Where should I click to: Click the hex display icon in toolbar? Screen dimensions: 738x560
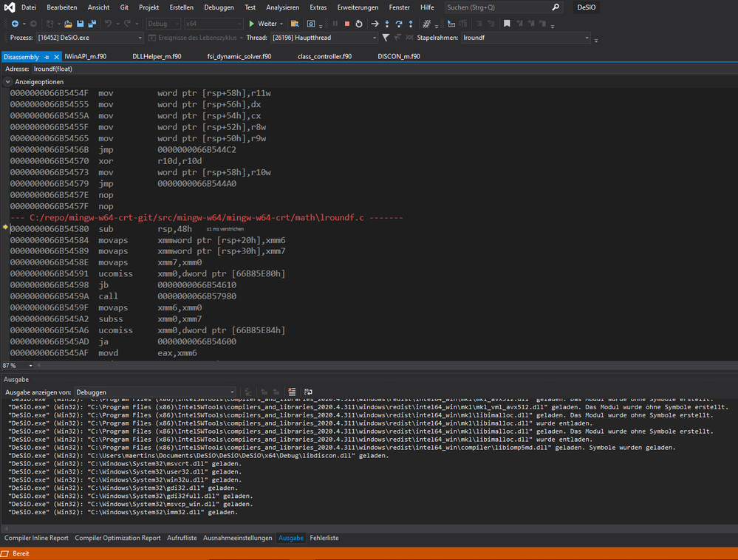[x=426, y=24]
